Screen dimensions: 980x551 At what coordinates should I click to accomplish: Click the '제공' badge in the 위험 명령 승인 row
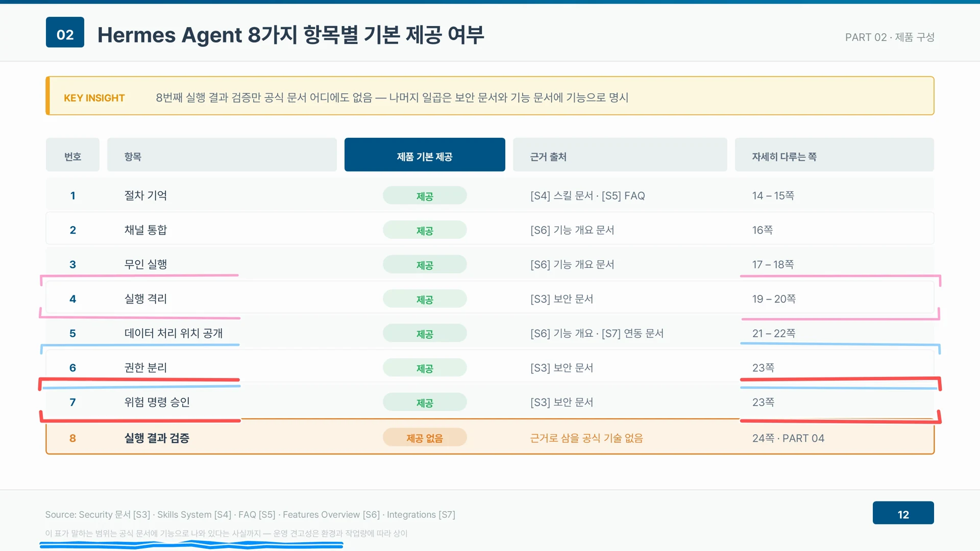(x=425, y=402)
